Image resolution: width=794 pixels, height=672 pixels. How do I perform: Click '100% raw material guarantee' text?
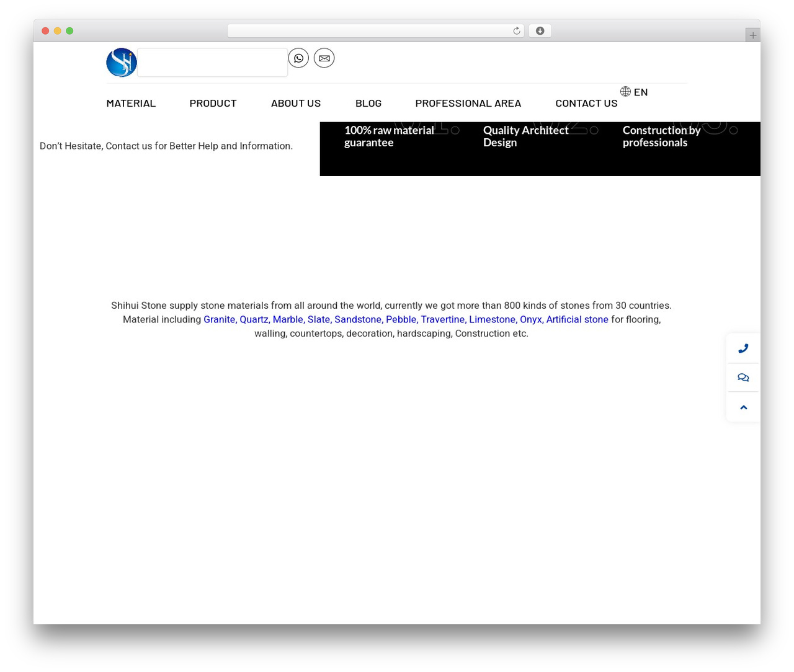coord(389,136)
